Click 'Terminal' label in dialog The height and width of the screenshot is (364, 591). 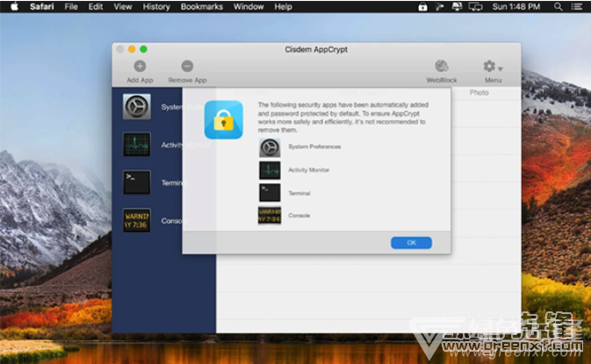(299, 194)
